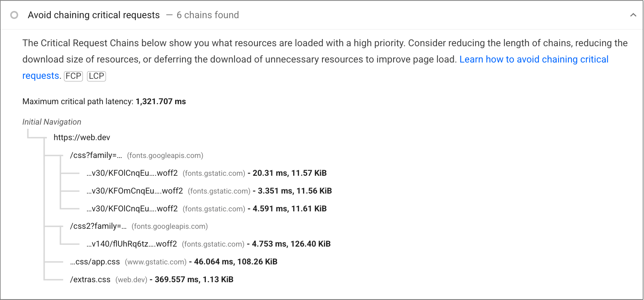The width and height of the screenshot is (644, 300).
Task: Select the KFOmCnqEu woff2 font entry
Action: pyautogui.click(x=134, y=191)
